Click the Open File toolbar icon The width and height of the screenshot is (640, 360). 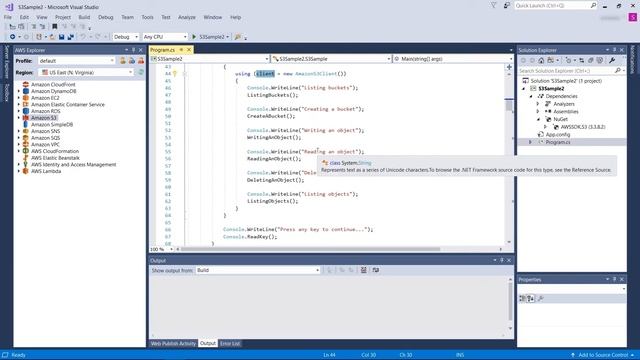52,37
